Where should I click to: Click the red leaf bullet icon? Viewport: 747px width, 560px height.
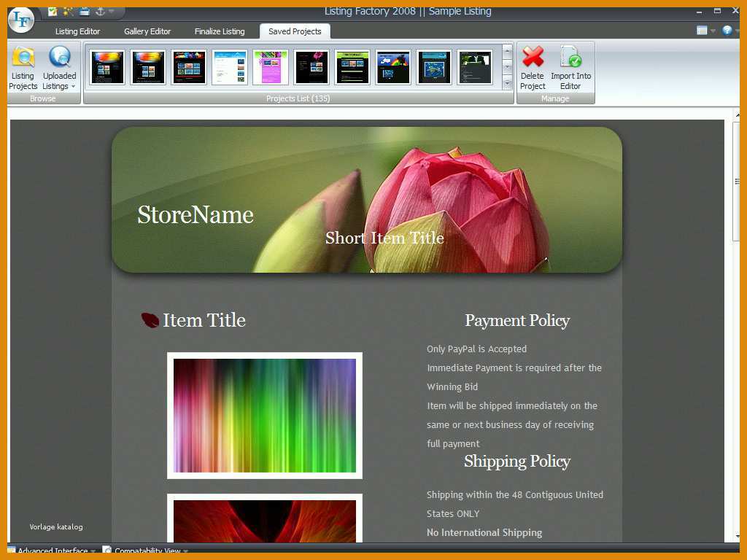pyautogui.click(x=150, y=320)
